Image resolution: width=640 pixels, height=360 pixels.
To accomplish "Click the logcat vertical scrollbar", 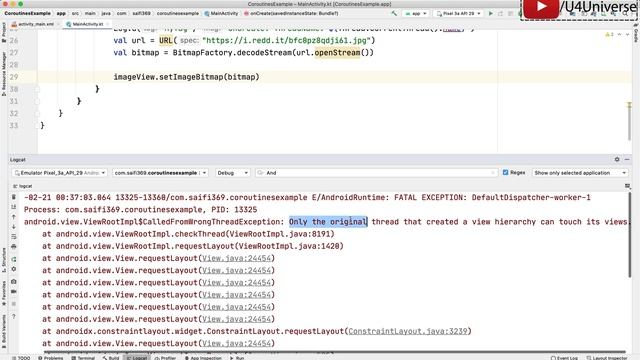I will click(x=630, y=235).
